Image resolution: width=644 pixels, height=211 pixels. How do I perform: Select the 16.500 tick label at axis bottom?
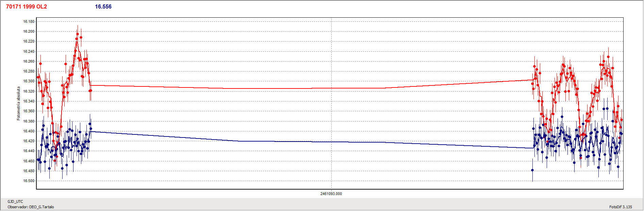click(29, 181)
